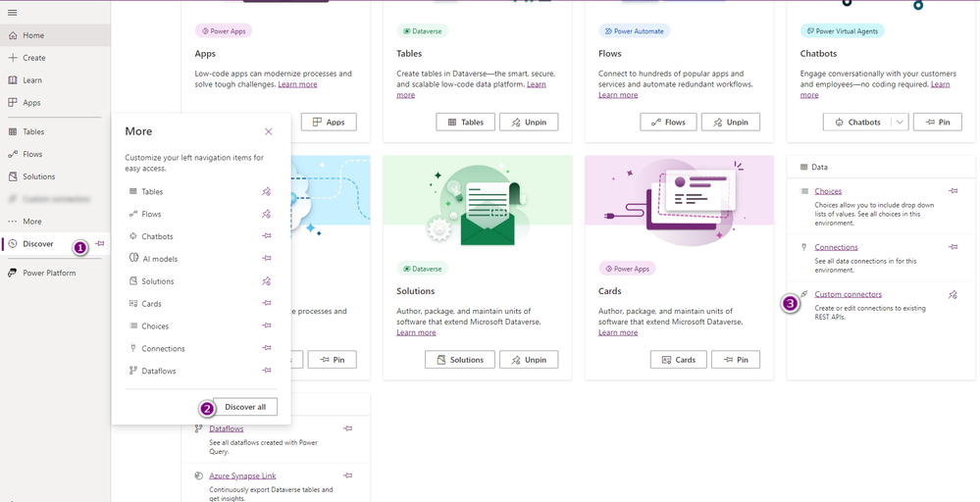980x502 pixels.
Task: Click the Solutions card button
Action: (460, 360)
